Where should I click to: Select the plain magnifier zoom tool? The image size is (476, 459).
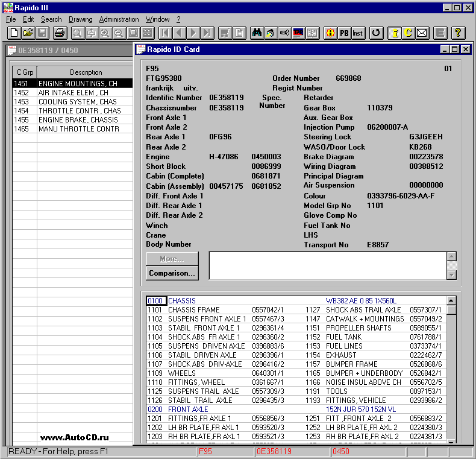click(x=77, y=33)
